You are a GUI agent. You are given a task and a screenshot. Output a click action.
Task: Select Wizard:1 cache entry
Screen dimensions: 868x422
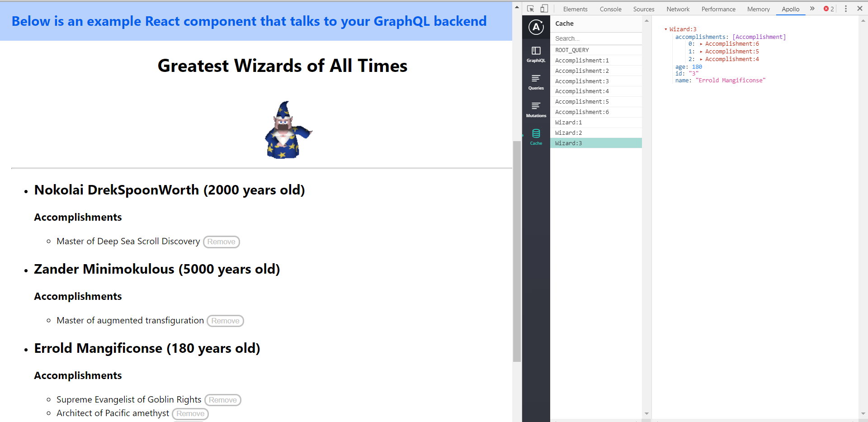596,123
